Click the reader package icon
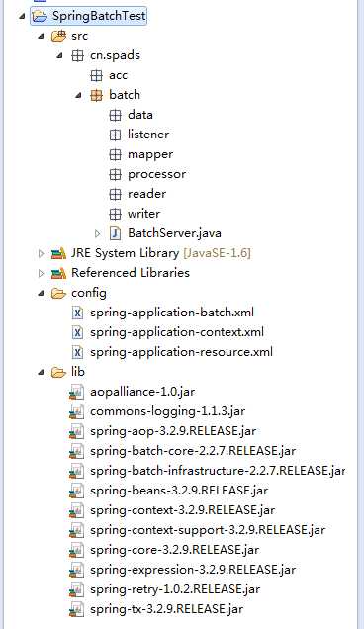 click(x=115, y=194)
